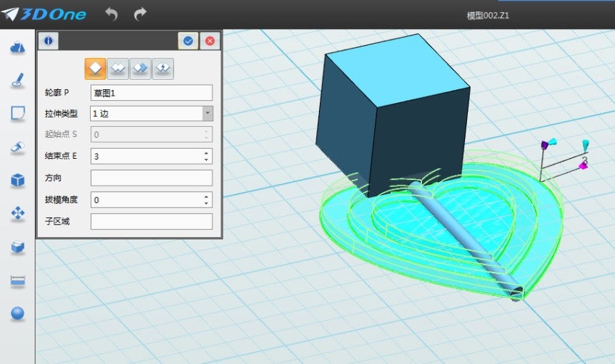Viewport: 615px width, 364px height.
Task: Select the second boolean add mode button
Action: click(x=118, y=68)
